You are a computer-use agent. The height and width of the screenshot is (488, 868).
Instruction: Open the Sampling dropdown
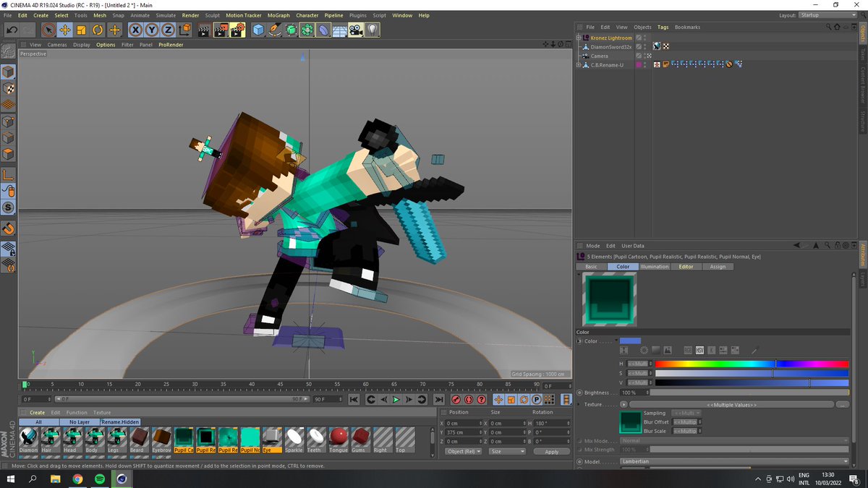[686, 413]
